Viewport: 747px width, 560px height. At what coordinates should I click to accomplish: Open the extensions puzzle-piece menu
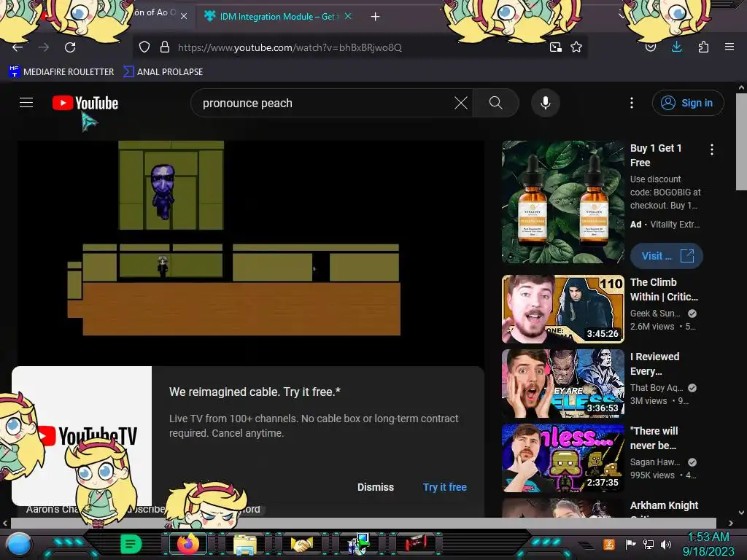point(703,47)
